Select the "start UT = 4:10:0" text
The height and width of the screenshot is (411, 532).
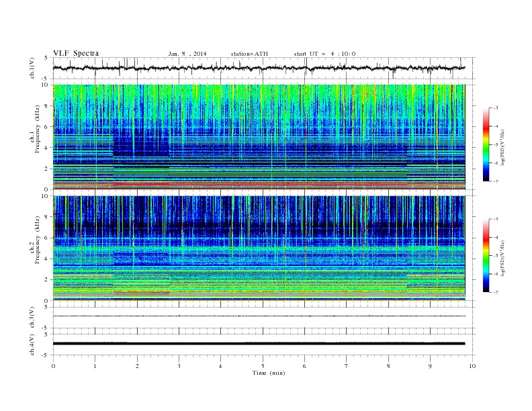point(324,54)
